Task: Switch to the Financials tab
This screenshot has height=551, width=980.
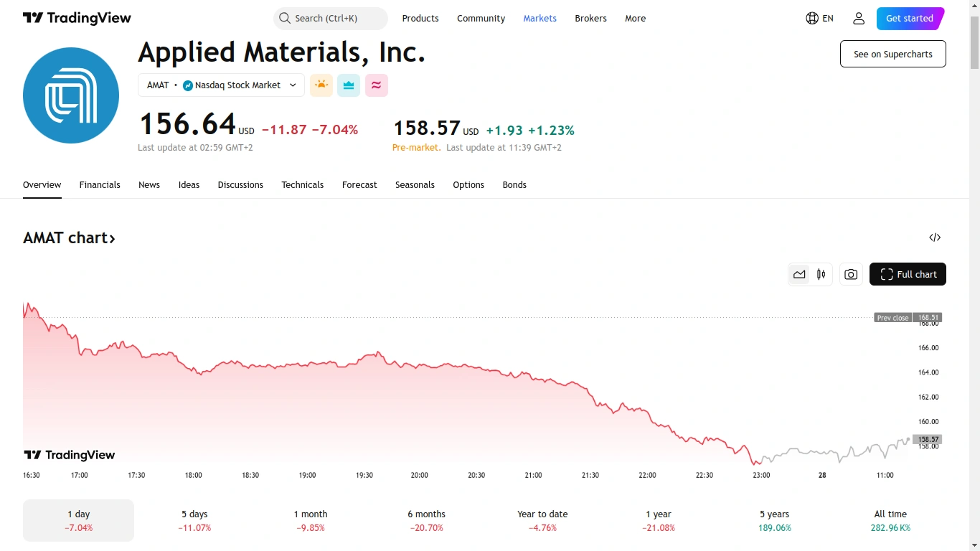Action: click(x=100, y=185)
